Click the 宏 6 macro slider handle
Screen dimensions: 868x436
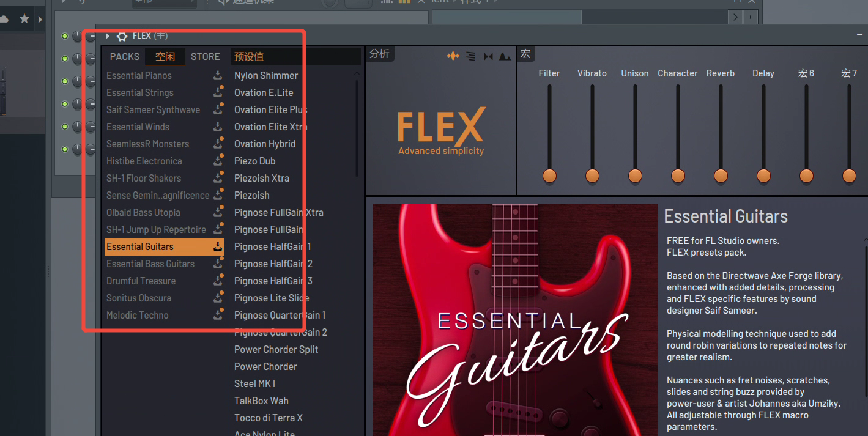click(x=806, y=176)
